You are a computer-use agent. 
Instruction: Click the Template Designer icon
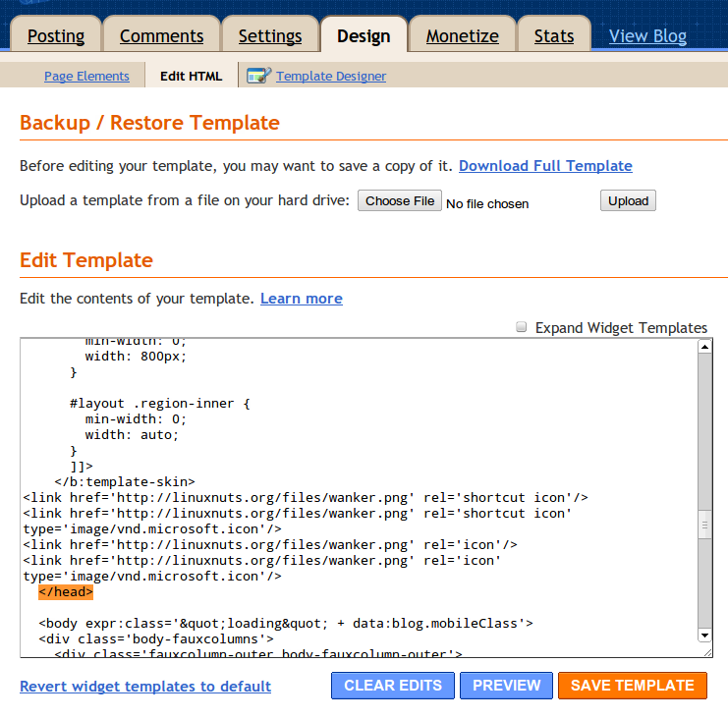(258, 76)
